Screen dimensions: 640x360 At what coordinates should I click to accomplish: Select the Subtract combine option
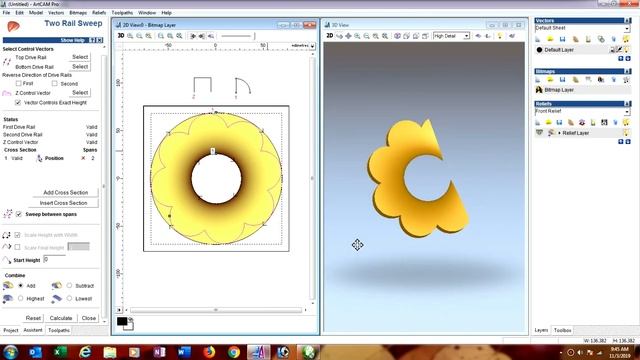[x=69, y=286]
